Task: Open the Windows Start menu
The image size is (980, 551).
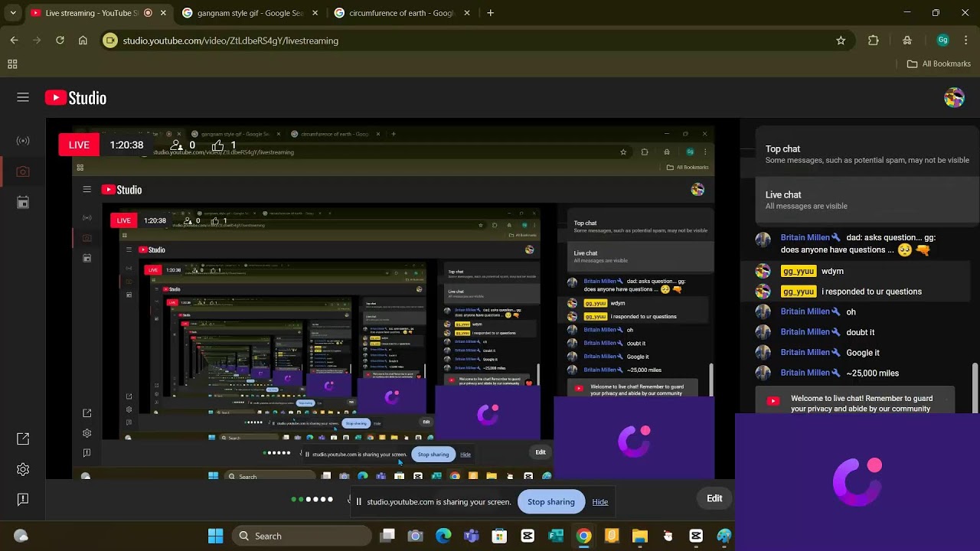Action: coord(216,536)
